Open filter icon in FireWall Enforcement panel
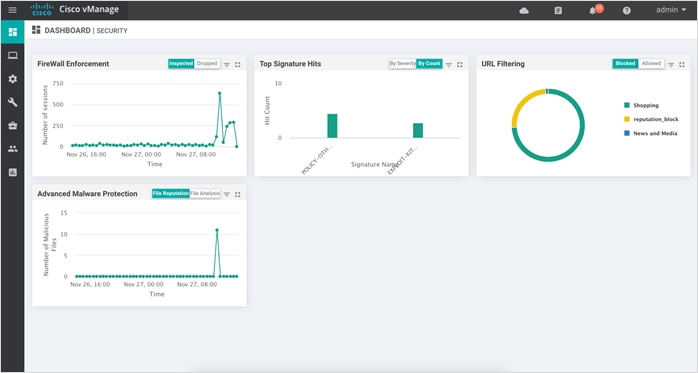 (x=227, y=65)
